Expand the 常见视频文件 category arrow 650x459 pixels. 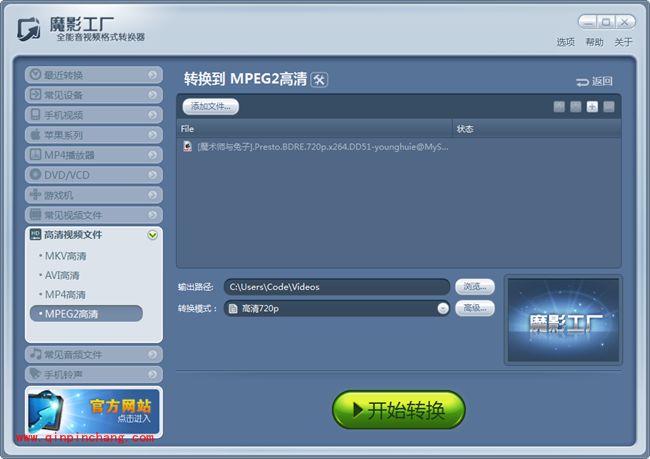click(153, 214)
